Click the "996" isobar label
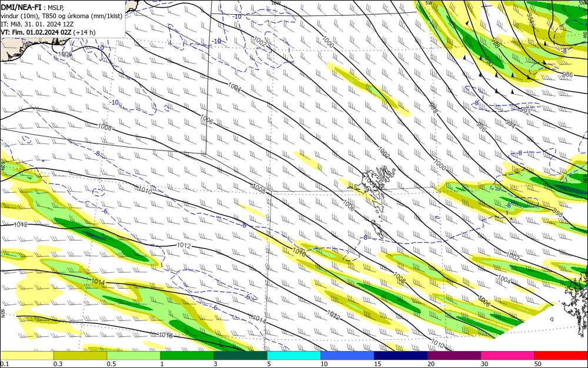The width and height of the screenshot is (588, 368). click(481, 127)
